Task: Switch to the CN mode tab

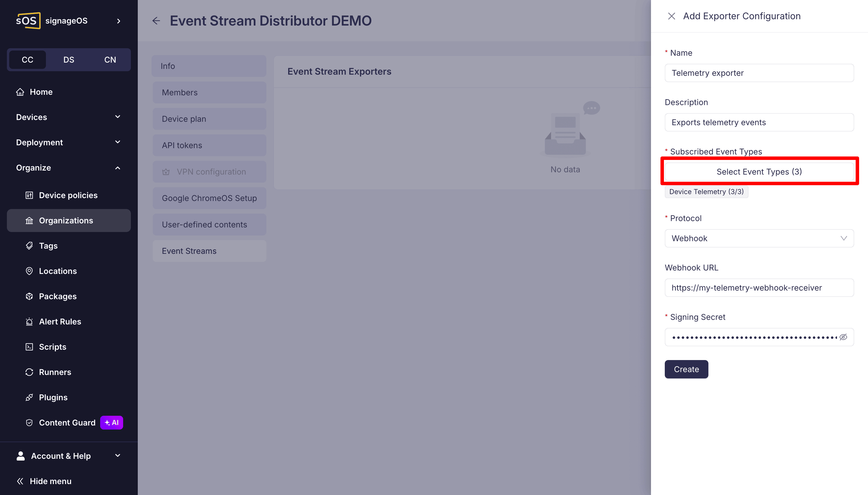Action: coord(110,60)
